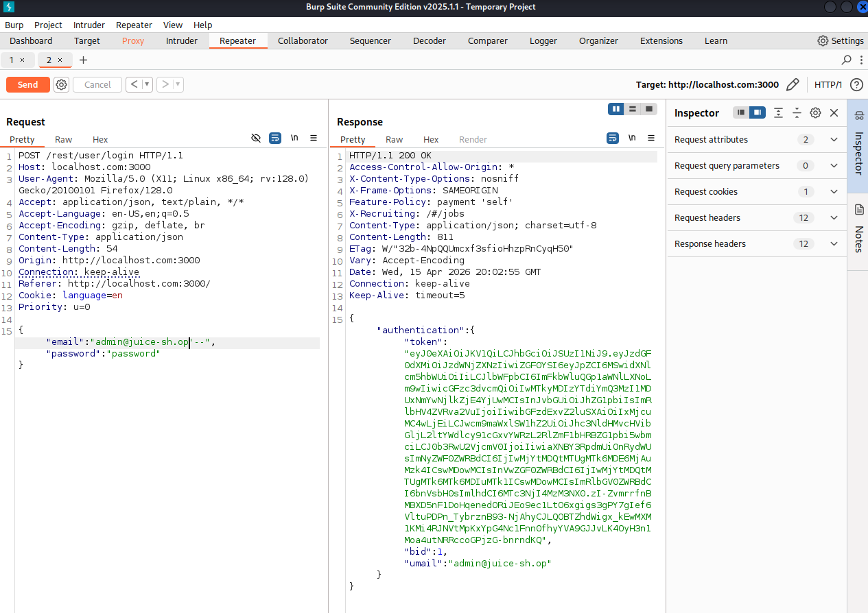
Task: Toggle line wrap in Response editor
Action: coord(613,138)
